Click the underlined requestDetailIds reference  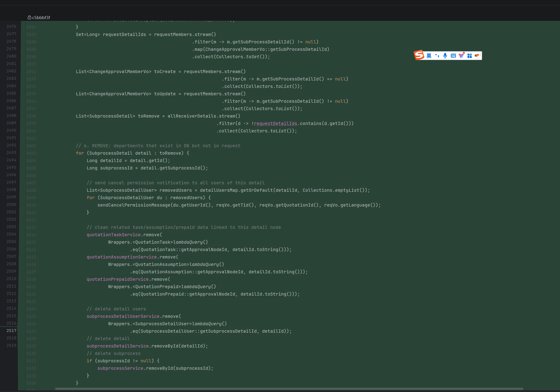275,124
